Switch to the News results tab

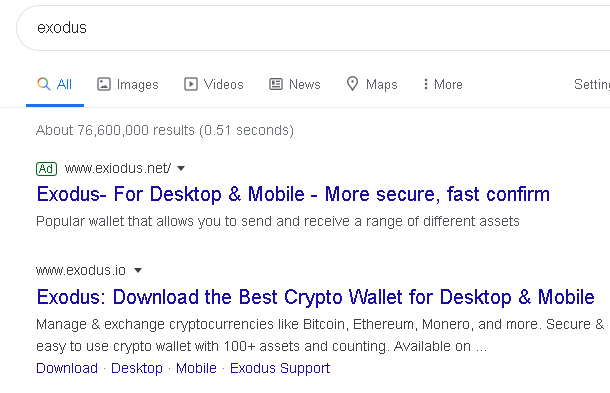[x=294, y=84]
